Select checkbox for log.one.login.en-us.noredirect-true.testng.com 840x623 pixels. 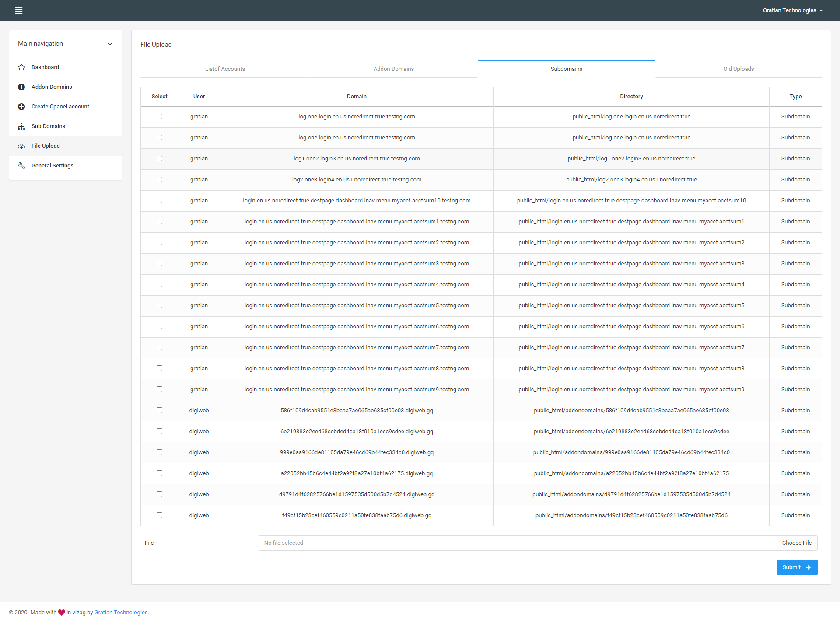coord(159,117)
